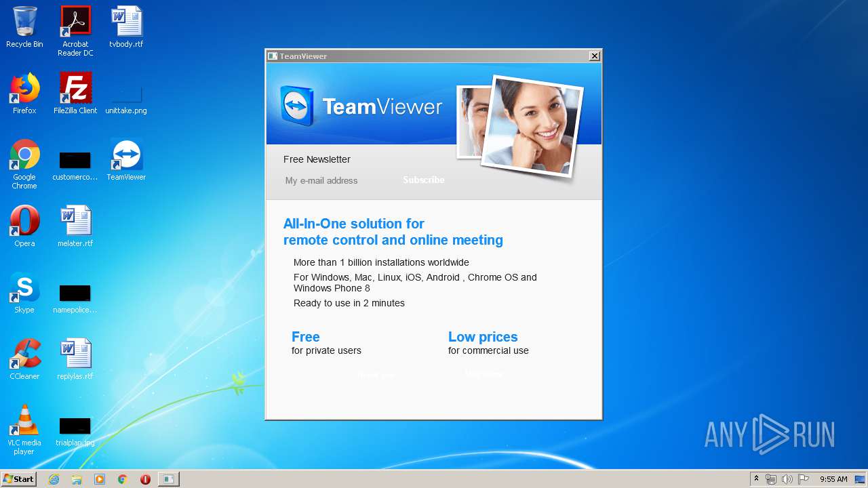Screen dimensions: 868x488
Task: Select the tvbody.rtf desktop file
Action: click(126, 27)
